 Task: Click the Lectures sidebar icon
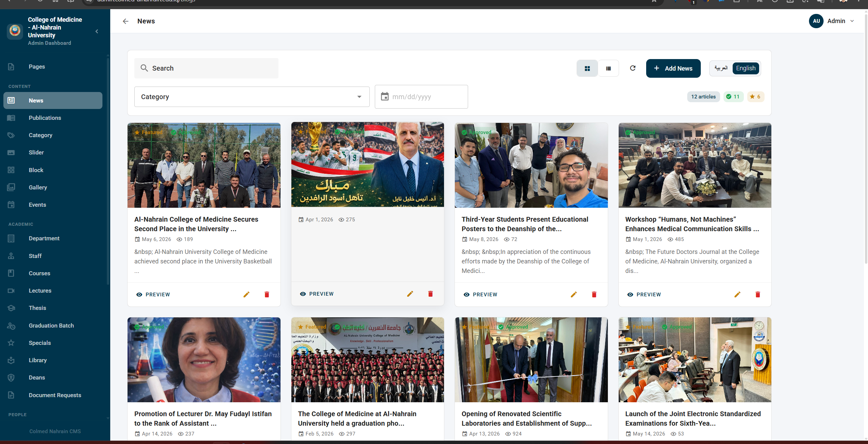click(x=11, y=291)
